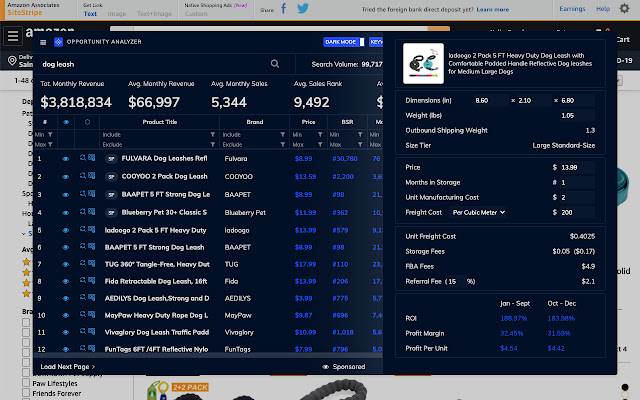Click Load Next Page

tap(68, 367)
